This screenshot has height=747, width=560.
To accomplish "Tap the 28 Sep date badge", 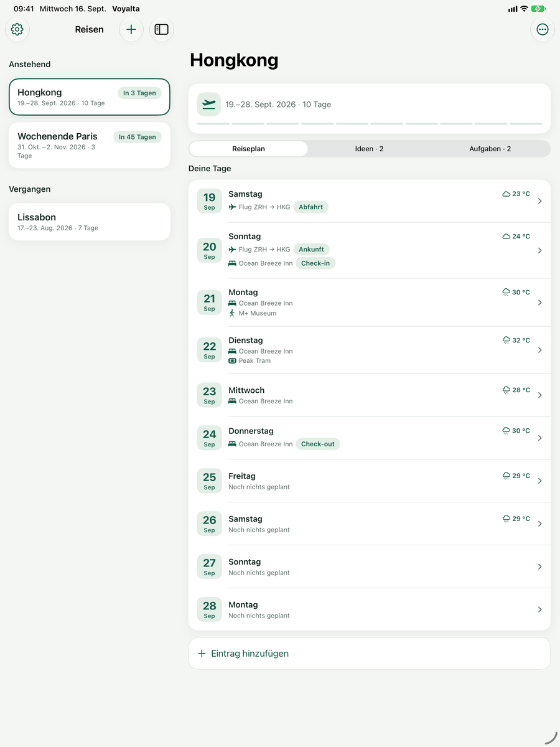I will point(209,609).
